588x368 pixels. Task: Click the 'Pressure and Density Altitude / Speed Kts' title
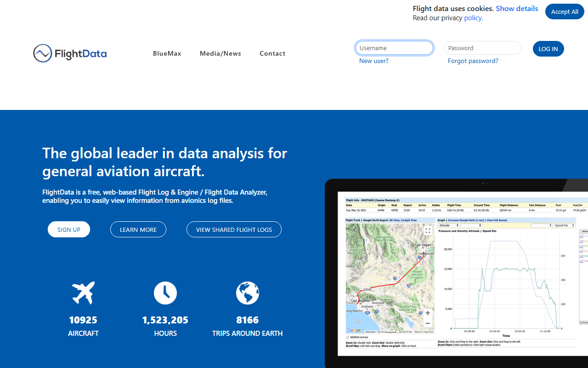coord(467,231)
